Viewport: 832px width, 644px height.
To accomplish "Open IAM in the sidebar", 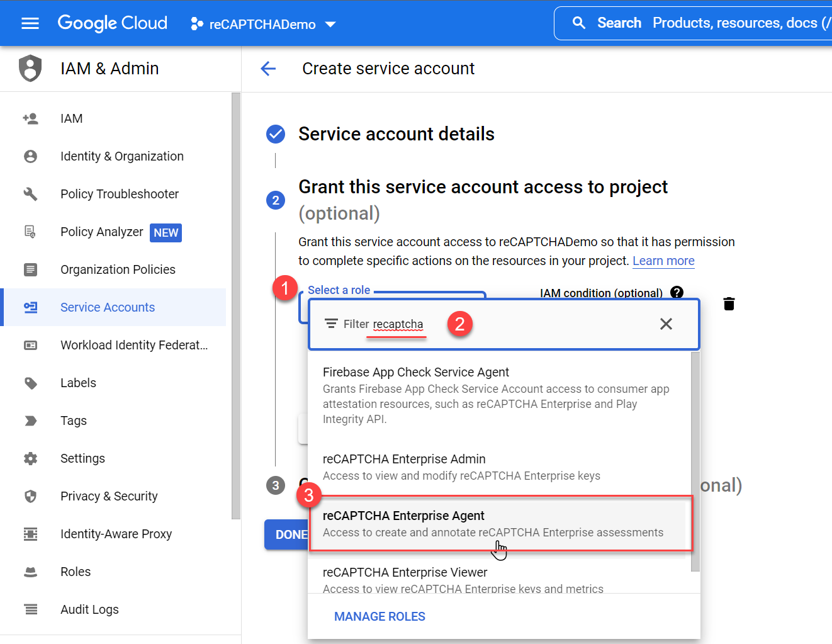I will [71, 118].
